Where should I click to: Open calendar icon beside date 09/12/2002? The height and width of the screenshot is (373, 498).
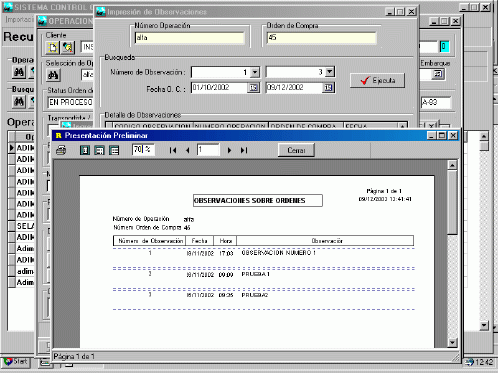point(328,88)
